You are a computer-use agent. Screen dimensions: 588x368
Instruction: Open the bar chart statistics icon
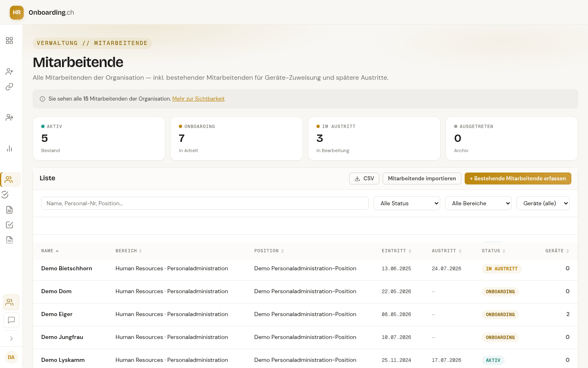click(9, 148)
